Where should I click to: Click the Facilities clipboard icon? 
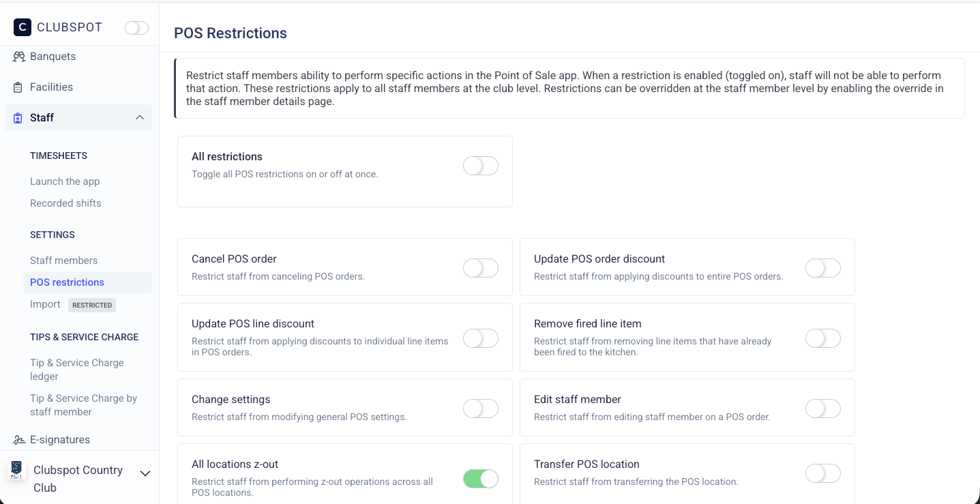coord(18,87)
